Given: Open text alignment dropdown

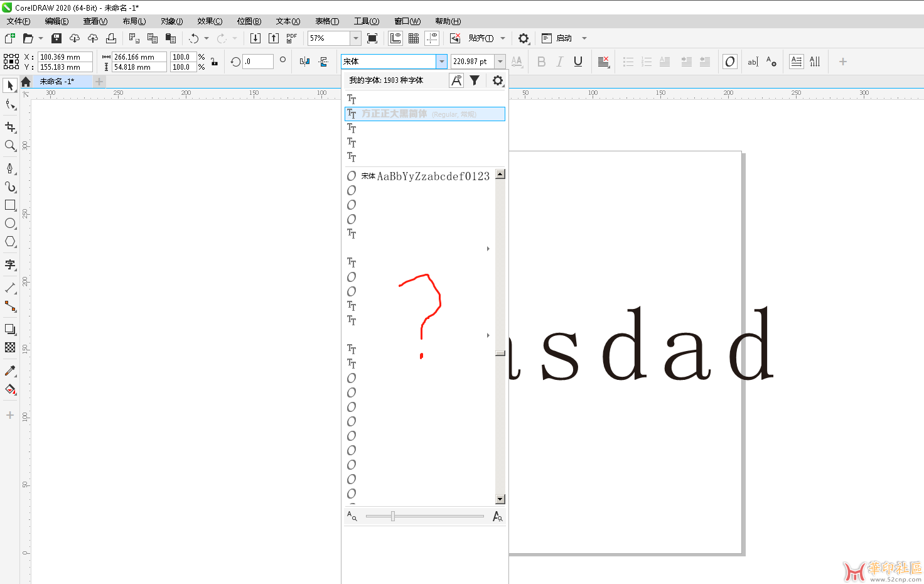Looking at the screenshot, I should tap(603, 62).
